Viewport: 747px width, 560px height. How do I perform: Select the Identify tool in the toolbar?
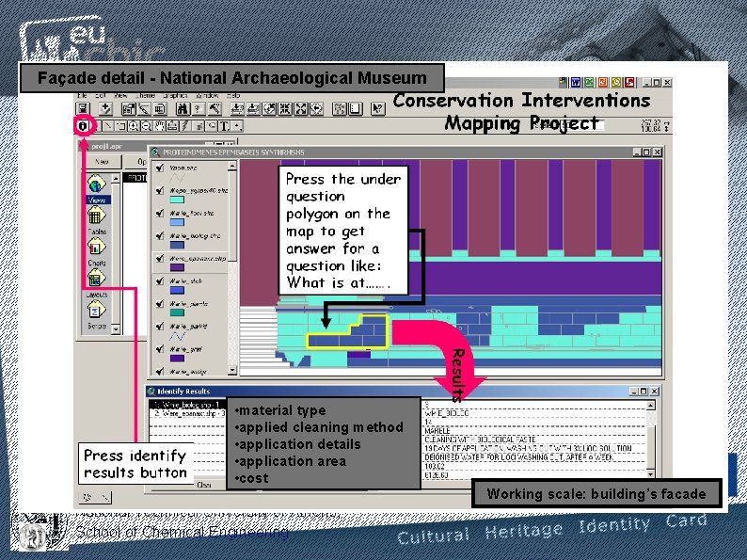[83, 126]
